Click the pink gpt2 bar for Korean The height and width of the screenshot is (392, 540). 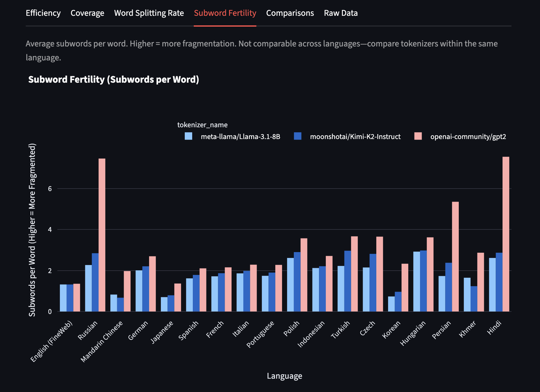[405, 287]
